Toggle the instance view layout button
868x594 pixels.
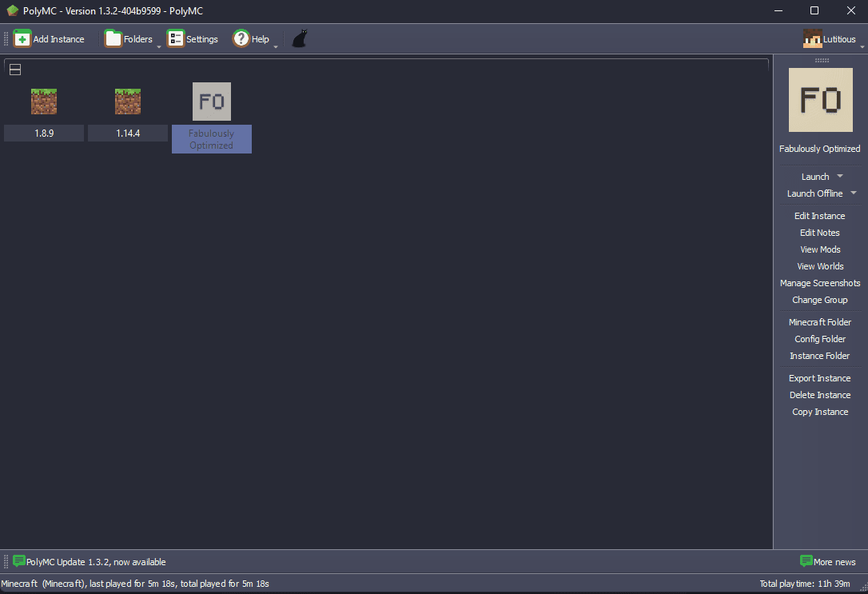pyautogui.click(x=14, y=69)
